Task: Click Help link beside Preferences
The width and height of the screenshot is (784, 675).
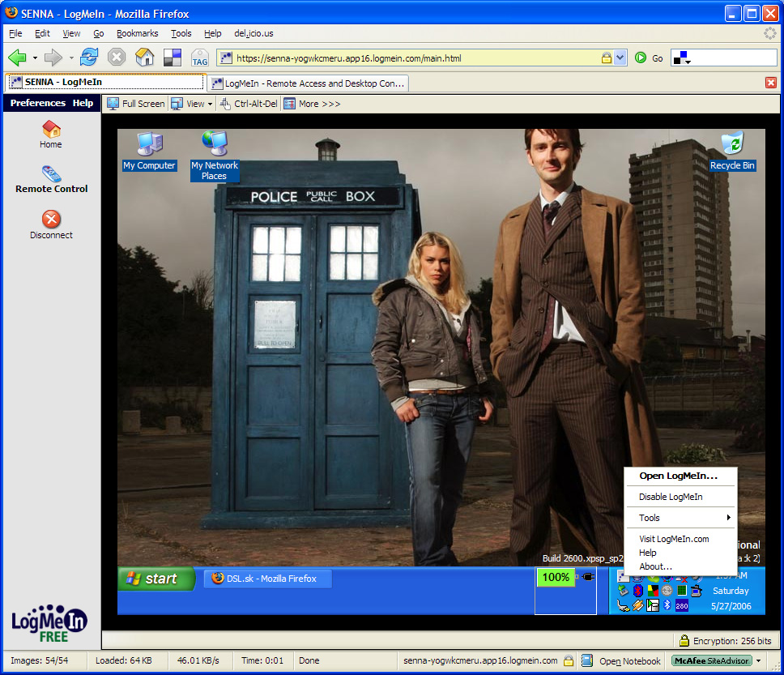Action: point(83,103)
